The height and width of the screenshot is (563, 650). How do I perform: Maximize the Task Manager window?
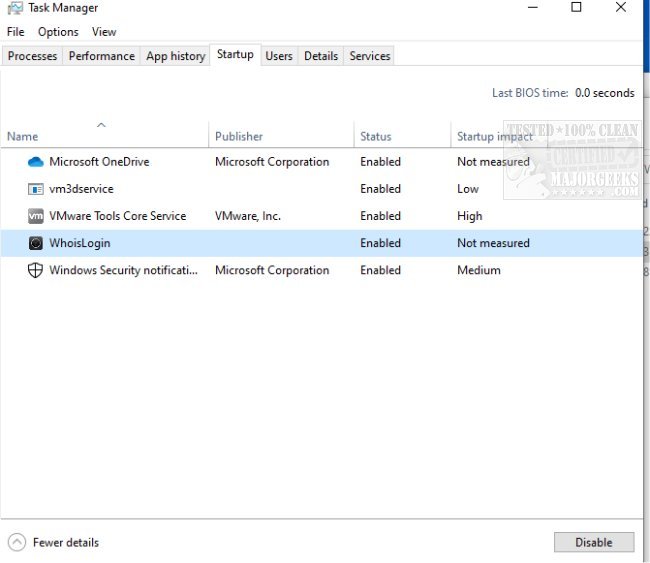[576, 7]
